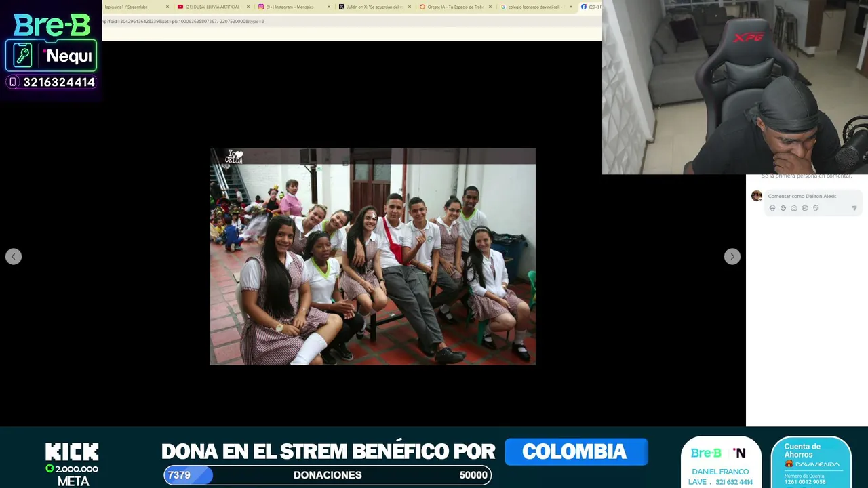Close the DUBAI LLUVIA ARTIFICIAL tab
Screen dimensions: 868x488
point(248,7)
